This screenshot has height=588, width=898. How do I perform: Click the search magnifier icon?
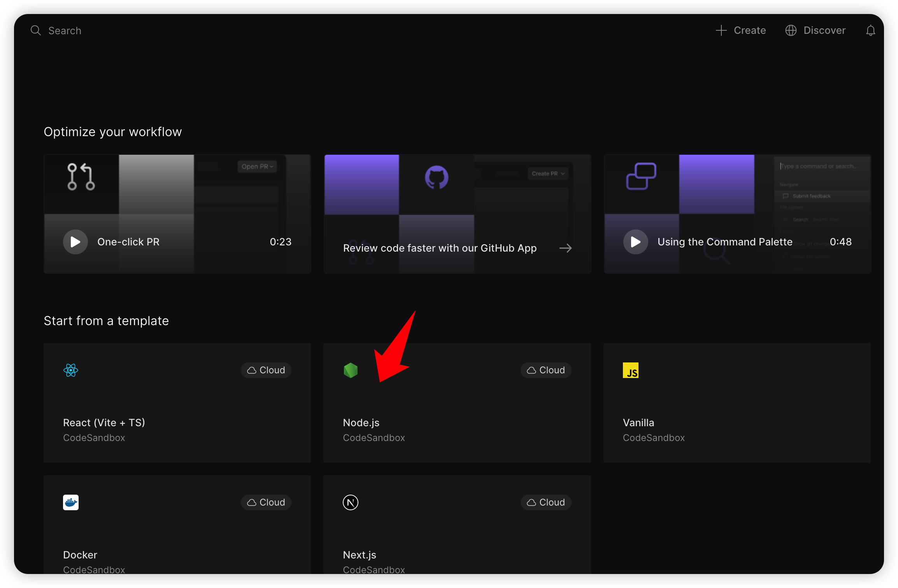pyautogui.click(x=35, y=30)
